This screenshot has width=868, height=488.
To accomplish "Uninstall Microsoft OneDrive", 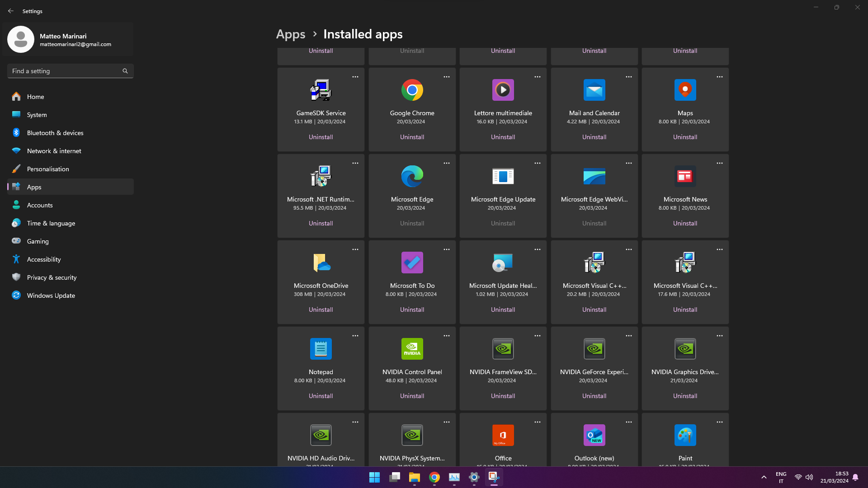I will coord(321,310).
